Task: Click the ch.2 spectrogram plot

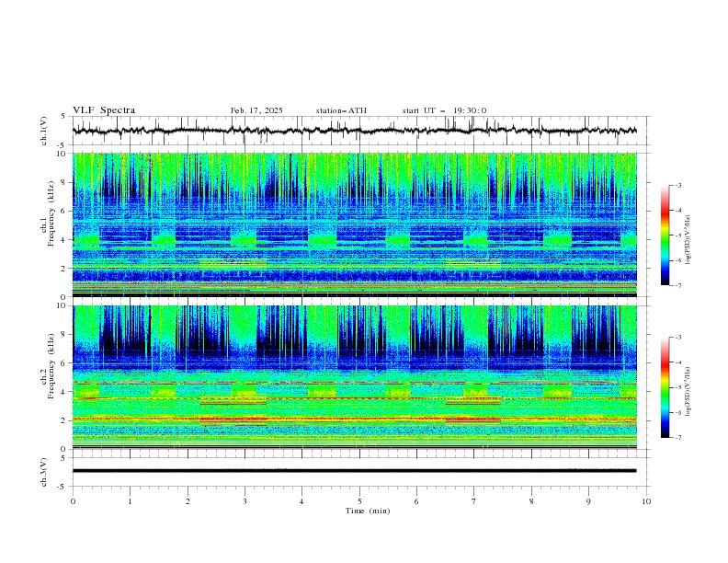Action: click(354, 377)
